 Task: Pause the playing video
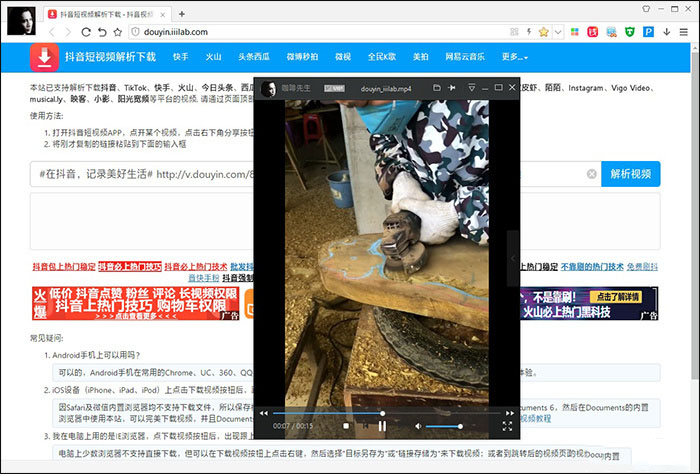[382, 426]
